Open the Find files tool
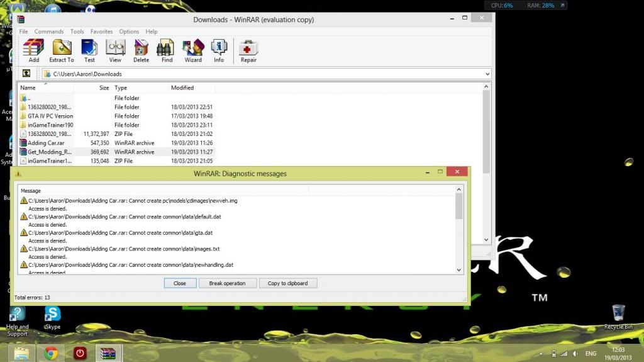 [x=167, y=50]
